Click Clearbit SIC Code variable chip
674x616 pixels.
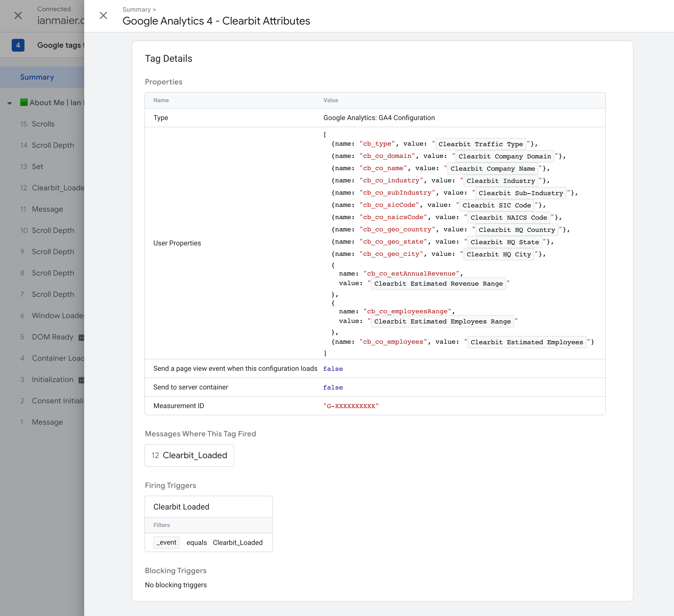coord(497,206)
